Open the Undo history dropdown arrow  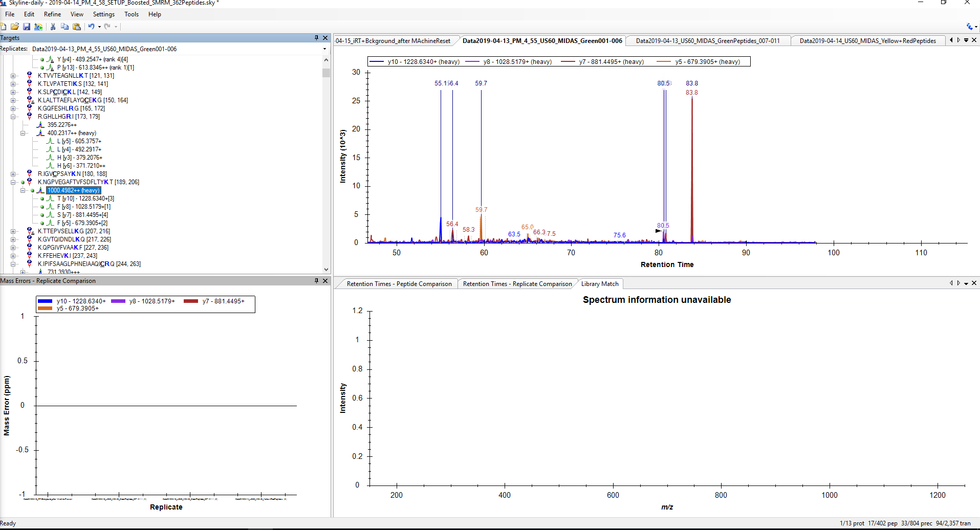[99, 27]
